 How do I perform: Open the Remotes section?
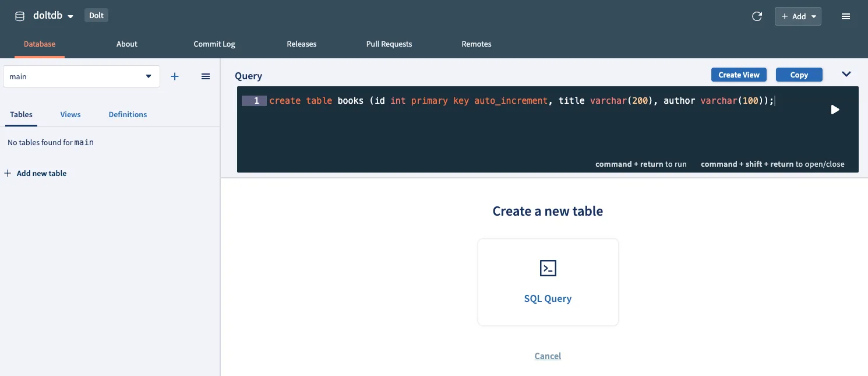[x=476, y=44]
